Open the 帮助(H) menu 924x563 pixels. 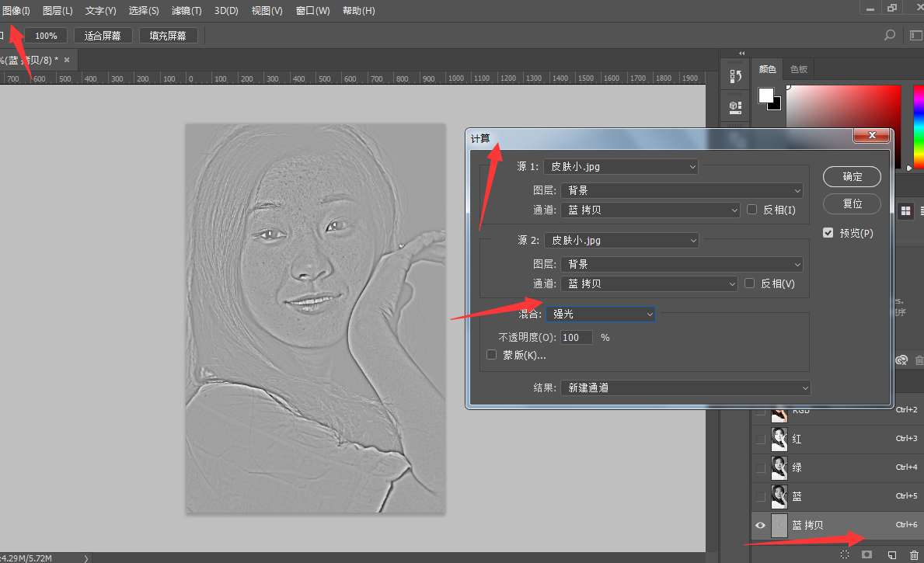tap(358, 11)
